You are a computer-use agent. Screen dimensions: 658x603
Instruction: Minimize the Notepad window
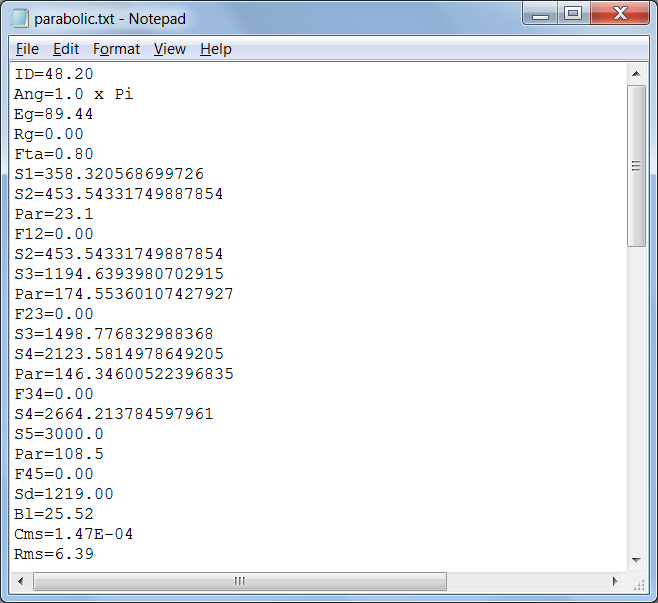[540, 14]
